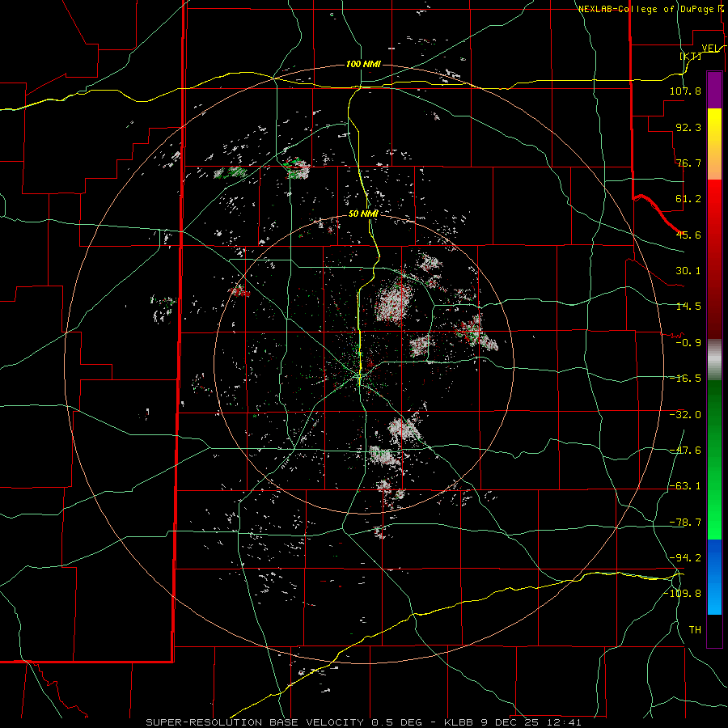The width and height of the screenshot is (728, 728).
Task: Click the VEL legend title
Action: 710,48
